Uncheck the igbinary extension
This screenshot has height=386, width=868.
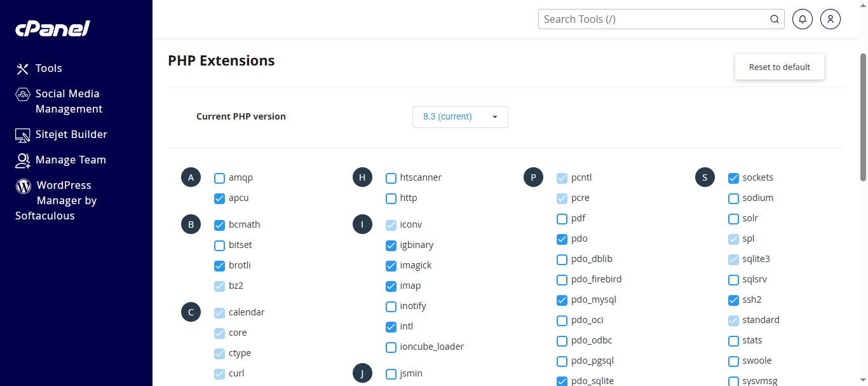coord(391,245)
